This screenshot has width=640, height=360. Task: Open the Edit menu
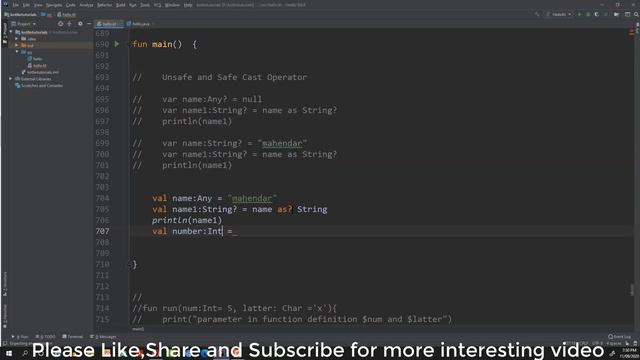26,5
